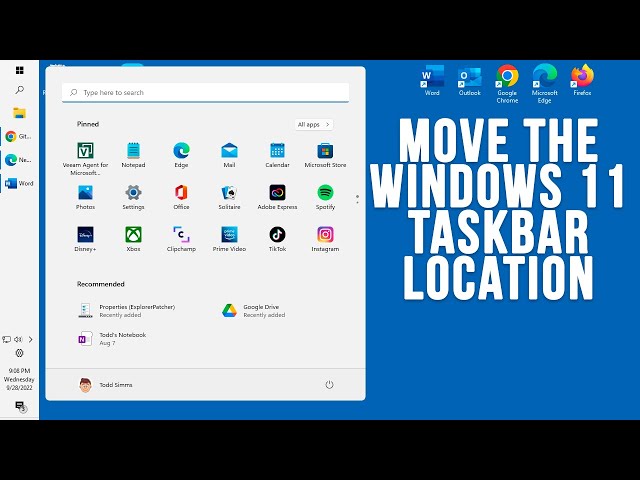Viewport: 640px width, 480px height.
Task: Open File Explorer from the taskbar
Action: pyautogui.click(x=20, y=113)
